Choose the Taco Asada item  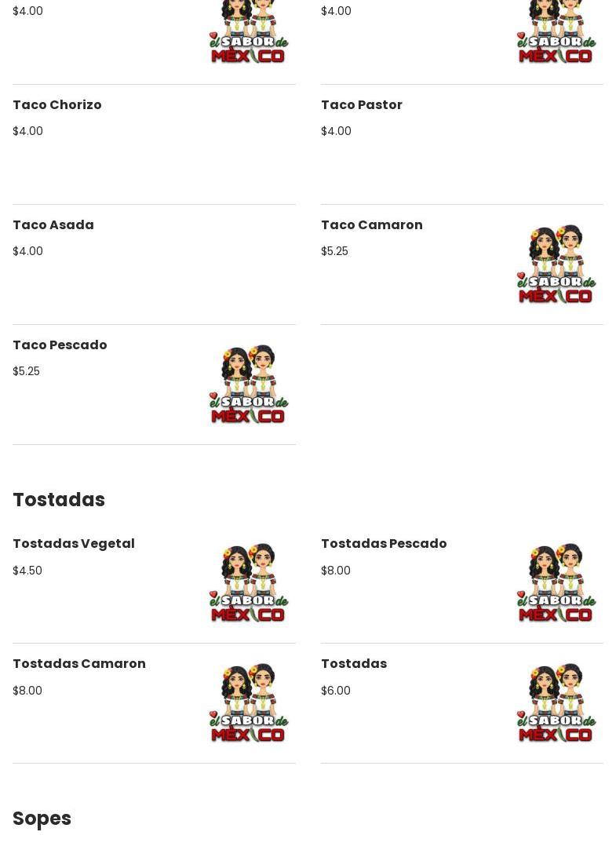click(53, 225)
